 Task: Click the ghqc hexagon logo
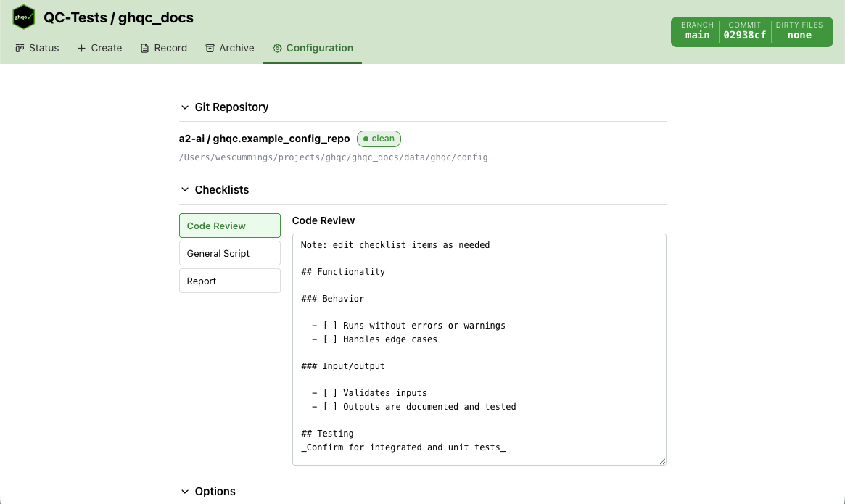coord(24,17)
